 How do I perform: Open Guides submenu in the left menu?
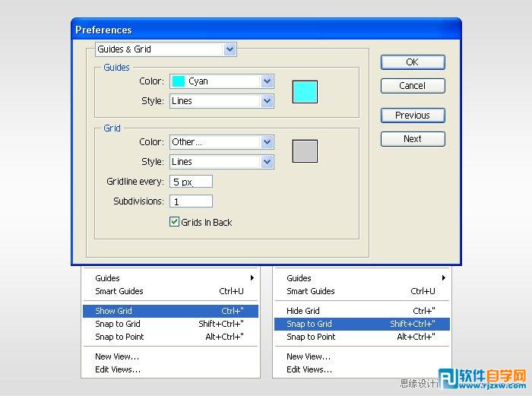tap(170, 278)
